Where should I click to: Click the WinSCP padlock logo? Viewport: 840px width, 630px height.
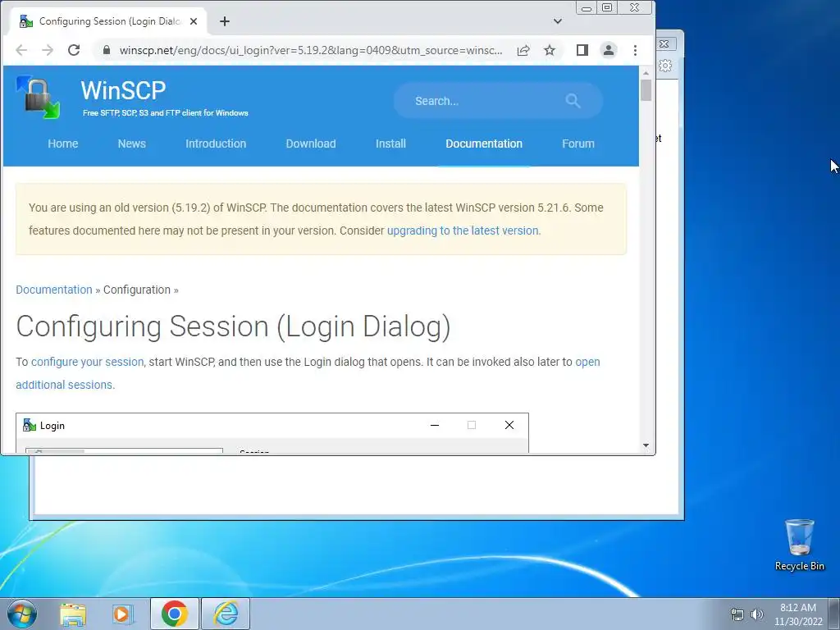coord(38,97)
